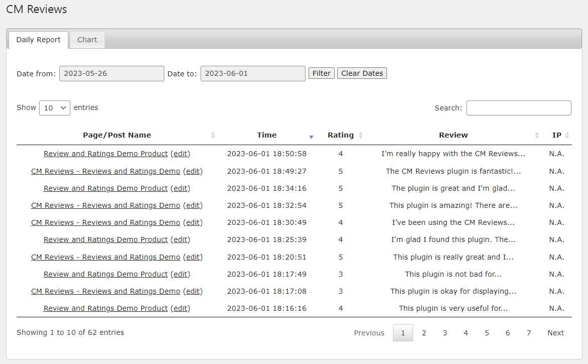Click the edit link in the 18:32:54 row

click(x=193, y=205)
